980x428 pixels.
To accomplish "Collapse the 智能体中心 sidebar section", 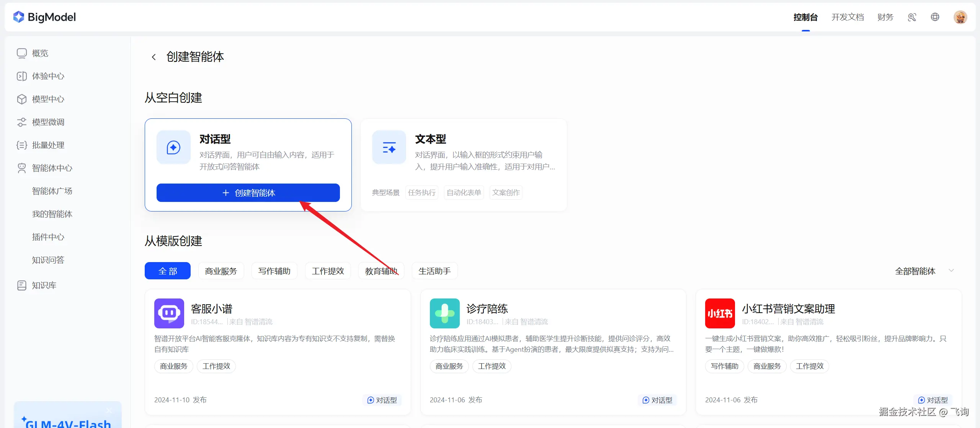I will pos(52,168).
